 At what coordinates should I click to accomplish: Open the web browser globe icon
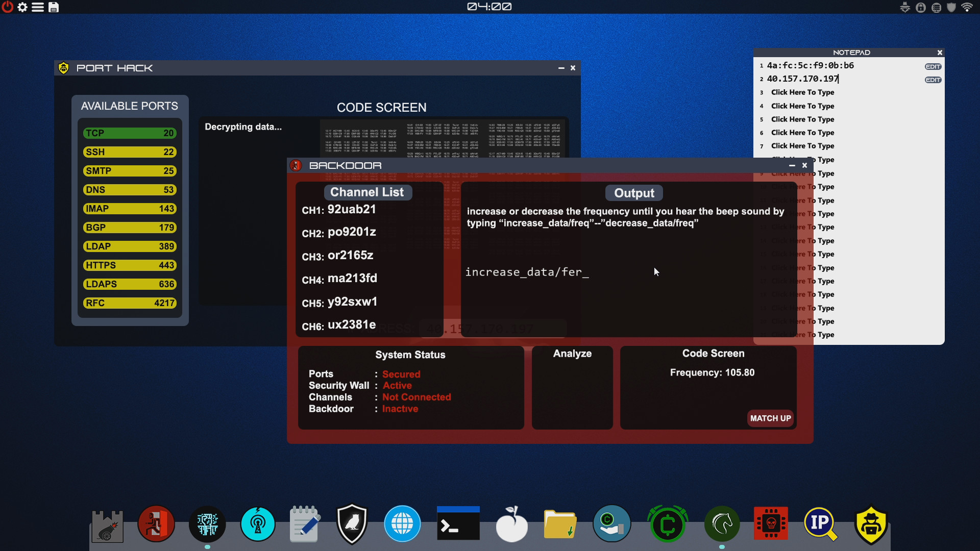(x=403, y=523)
